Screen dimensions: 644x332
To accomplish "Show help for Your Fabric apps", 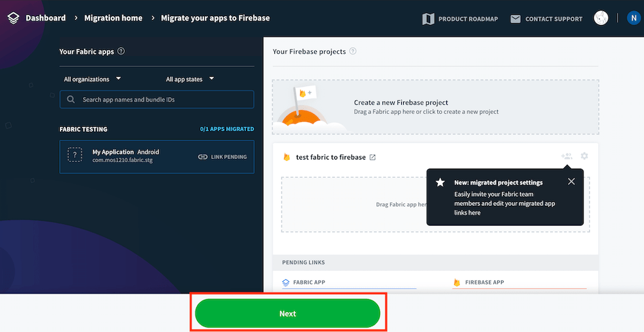I will [121, 51].
